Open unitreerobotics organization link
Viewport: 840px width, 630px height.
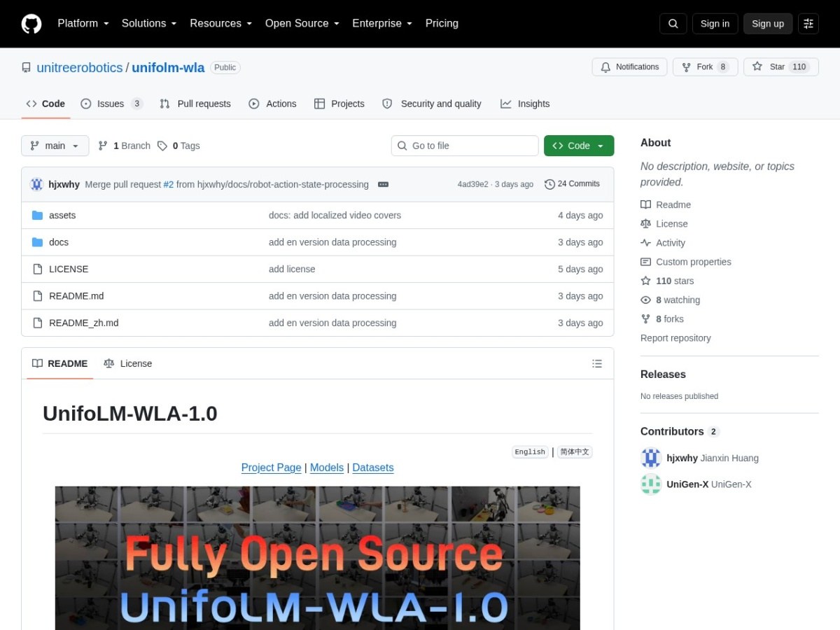pos(79,68)
